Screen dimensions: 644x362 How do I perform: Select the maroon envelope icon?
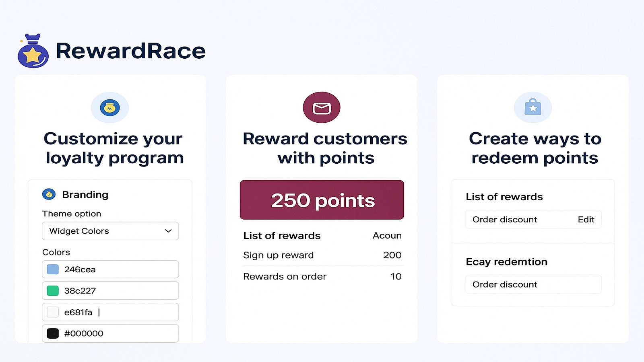pyautogui.click(x=322, y=107)
